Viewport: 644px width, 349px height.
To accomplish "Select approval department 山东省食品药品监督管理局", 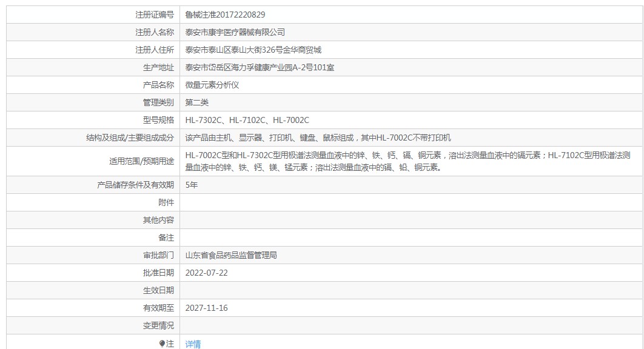I will 231,255.
